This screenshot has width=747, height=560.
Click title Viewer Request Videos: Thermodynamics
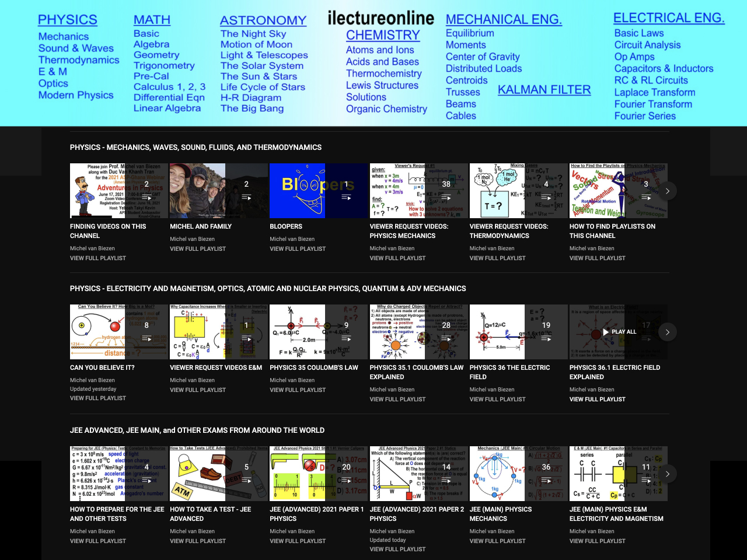509,231
